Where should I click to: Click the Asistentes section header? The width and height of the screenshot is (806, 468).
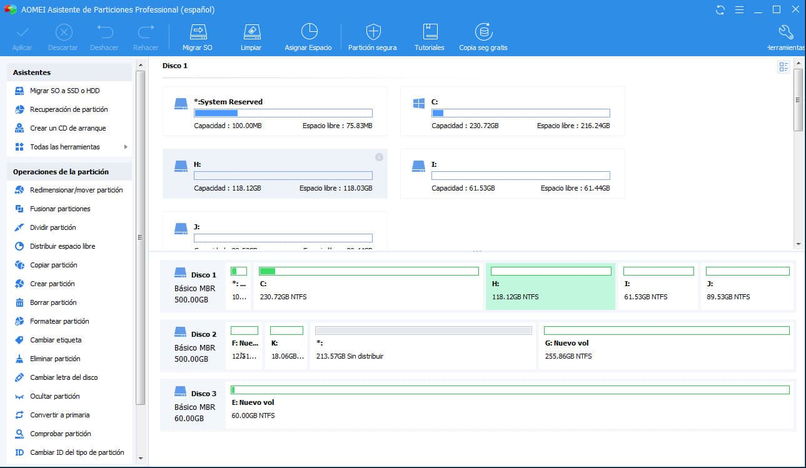click(69, 73)
